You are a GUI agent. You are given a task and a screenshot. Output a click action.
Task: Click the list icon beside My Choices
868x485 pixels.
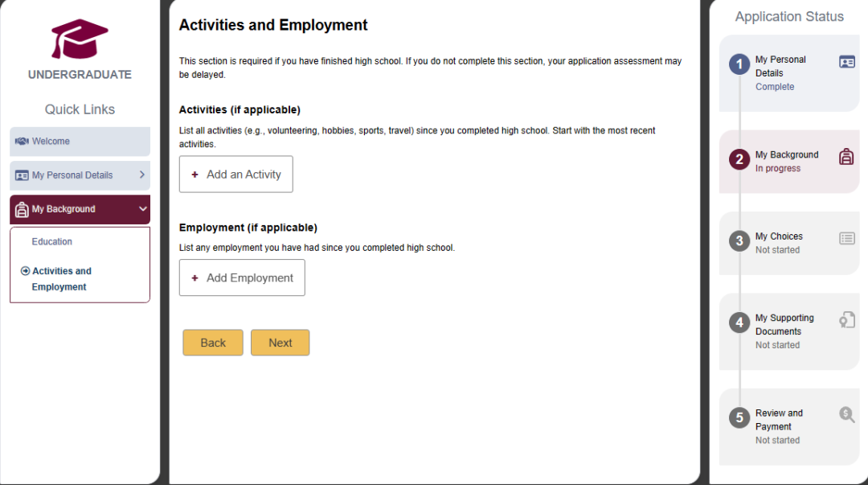846,239
